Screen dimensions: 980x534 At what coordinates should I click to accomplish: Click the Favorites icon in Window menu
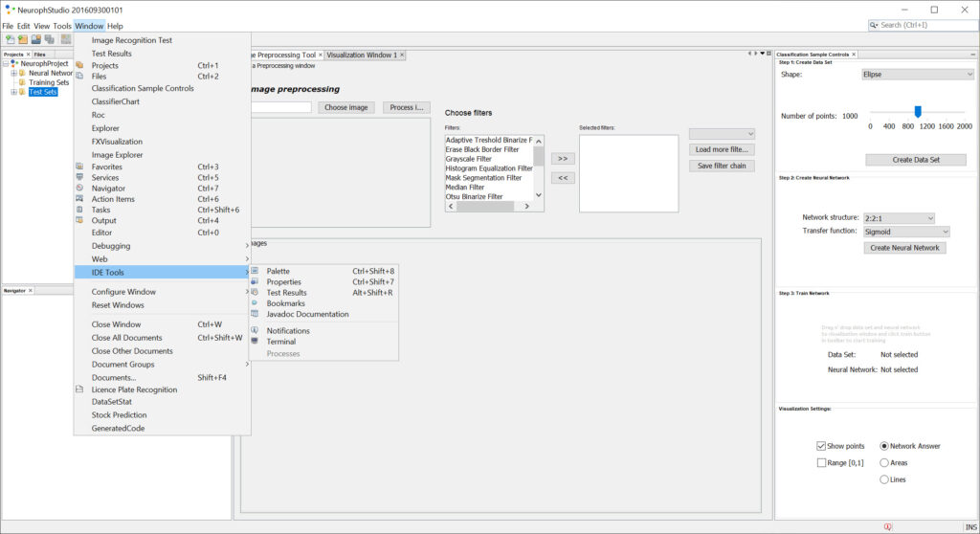point(80,167)
